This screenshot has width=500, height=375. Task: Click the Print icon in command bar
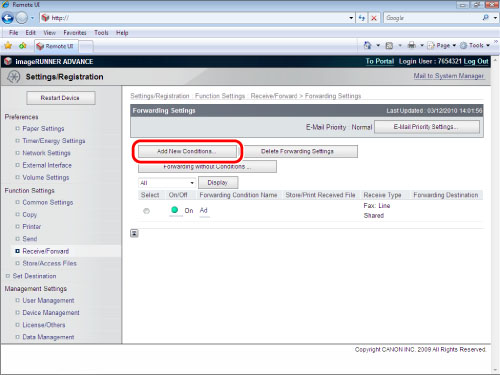(x=412, y=45)
